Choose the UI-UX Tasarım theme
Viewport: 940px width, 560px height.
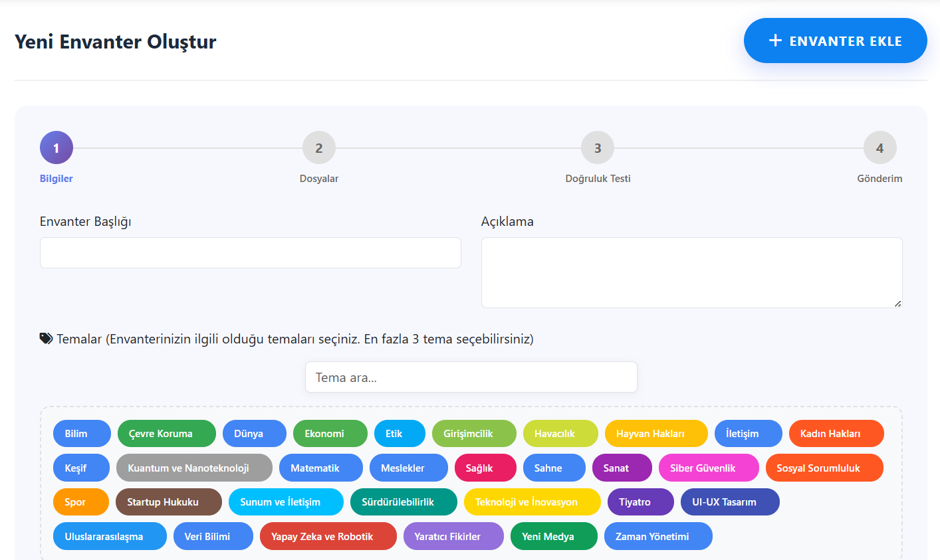click(730, 502)
